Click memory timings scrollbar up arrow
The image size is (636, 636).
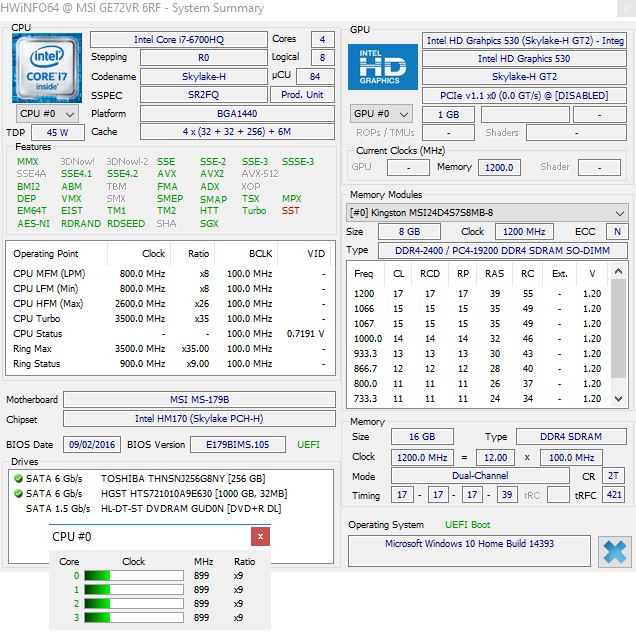point(618,271)
